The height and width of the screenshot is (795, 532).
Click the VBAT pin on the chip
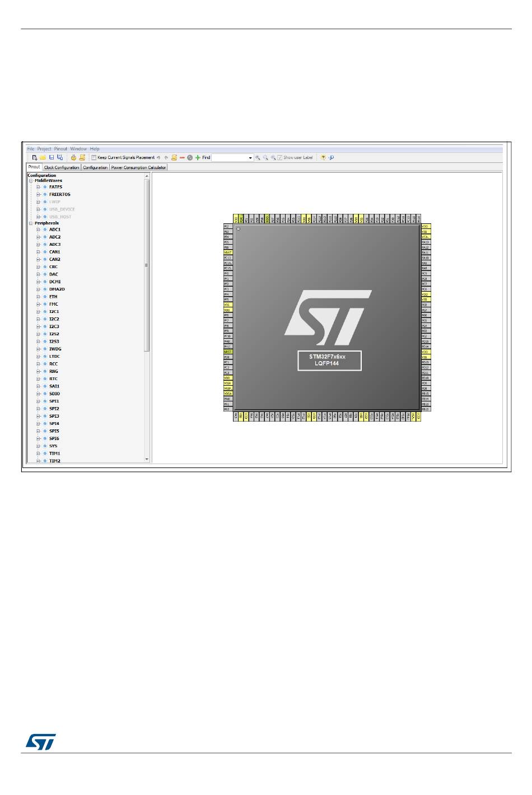[228, 252]
